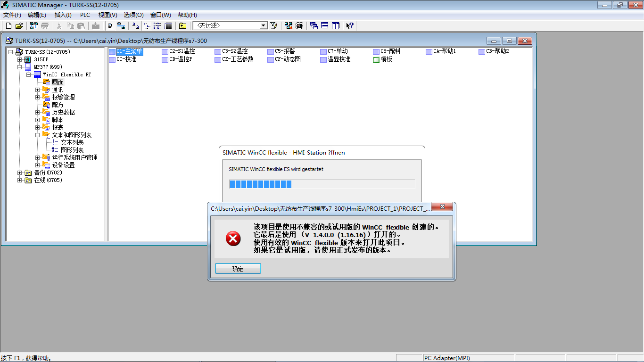Click the Cascade windows toolbar icon
The width and height of the screenshot is (644, 362).
coord(314,25)
